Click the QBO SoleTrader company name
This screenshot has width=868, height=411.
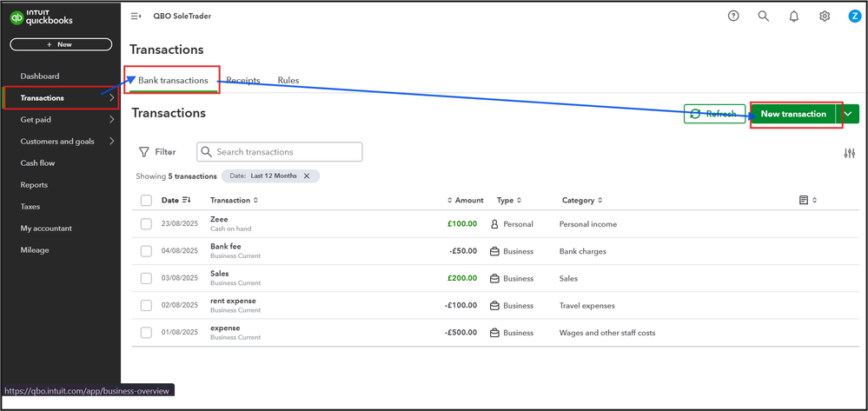tap(182, 16)
